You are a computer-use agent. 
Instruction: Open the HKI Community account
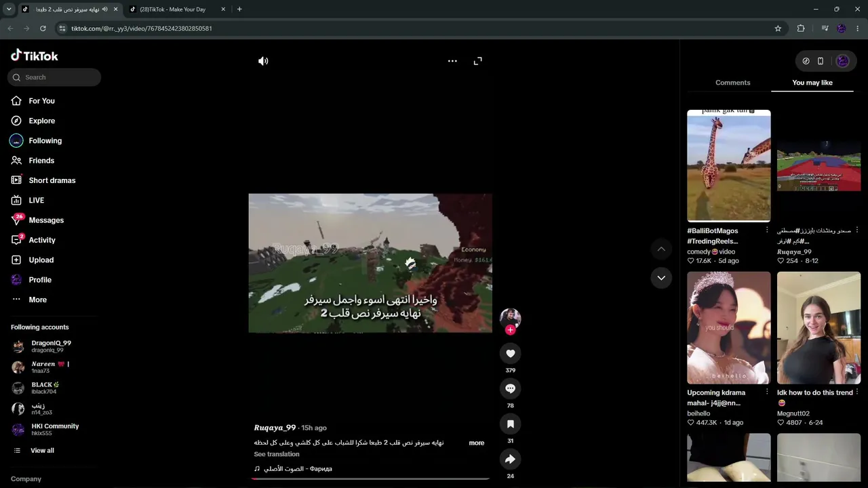click(x=54, y=429)
